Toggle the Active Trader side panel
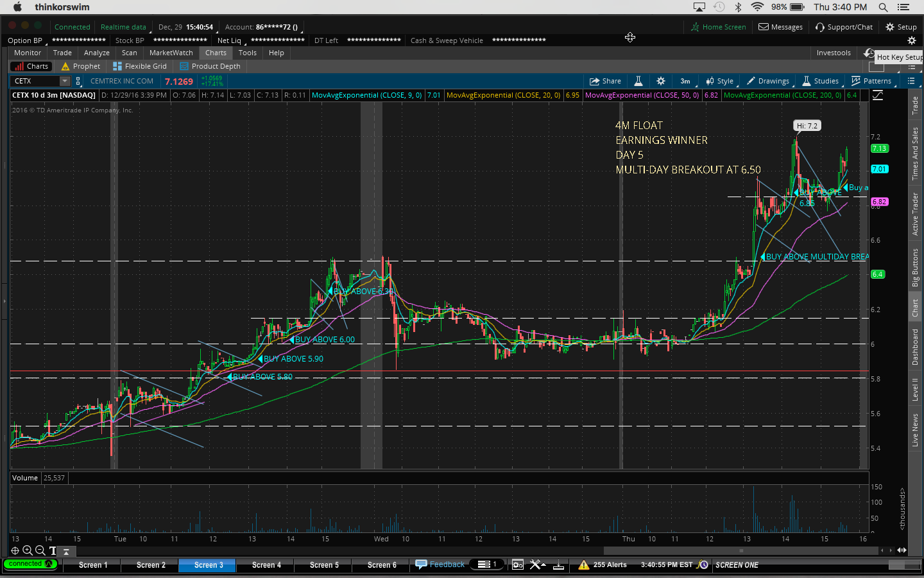 [915, 214]
